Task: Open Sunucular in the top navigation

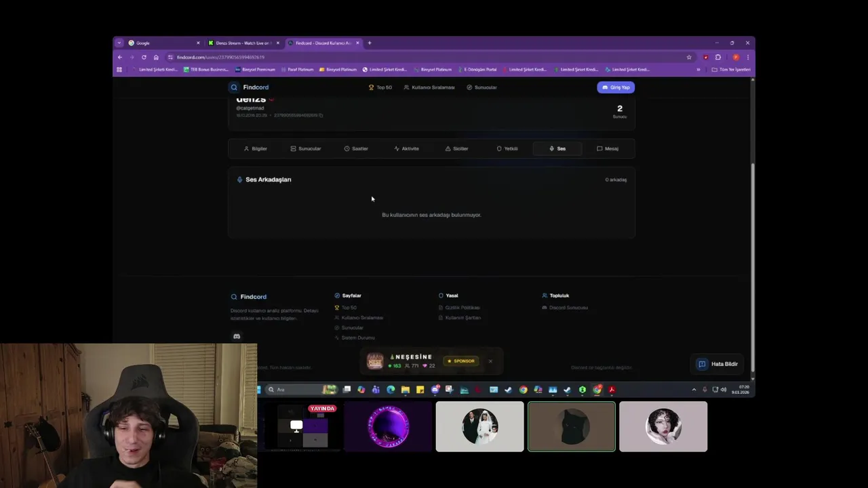Action: click(481, 87)
